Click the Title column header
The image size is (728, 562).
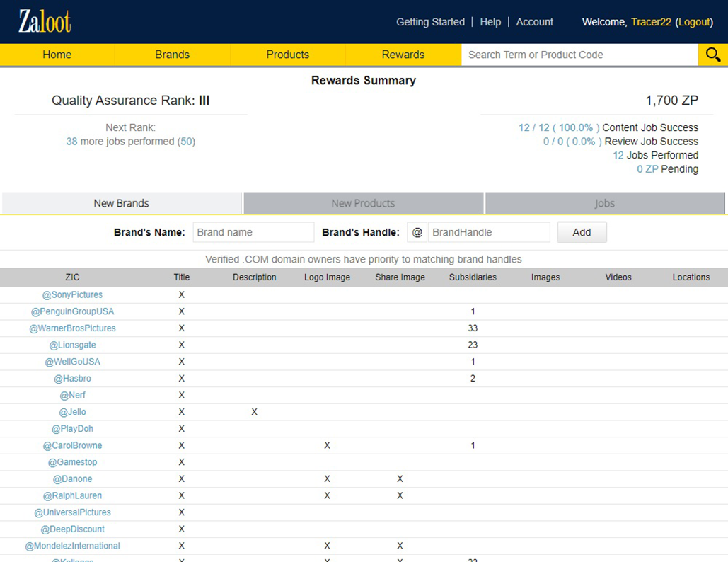click(x=182, y=277)
